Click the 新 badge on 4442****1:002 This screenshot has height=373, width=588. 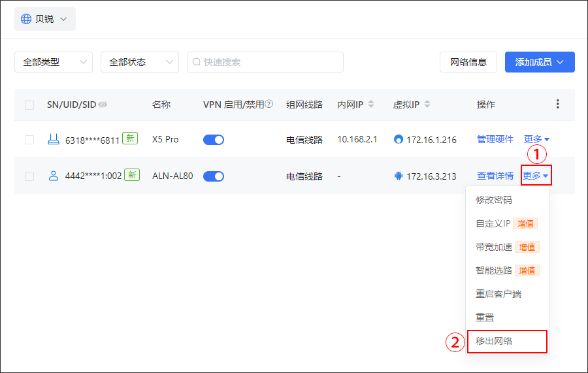click(132, 174)
